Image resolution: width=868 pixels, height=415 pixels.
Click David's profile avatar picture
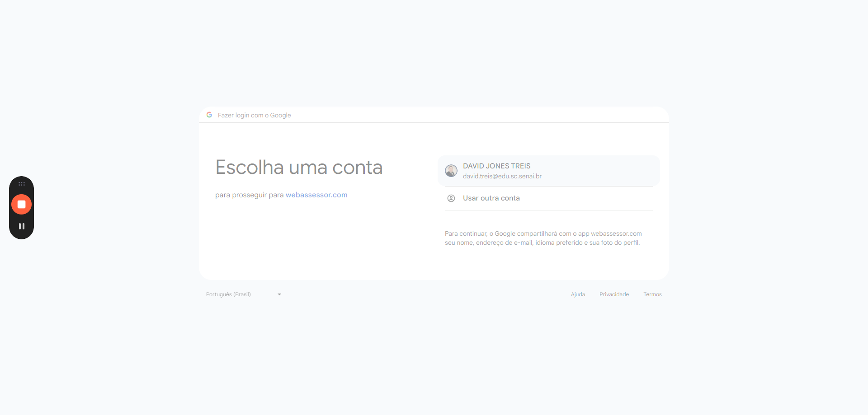tap(451, 171)
